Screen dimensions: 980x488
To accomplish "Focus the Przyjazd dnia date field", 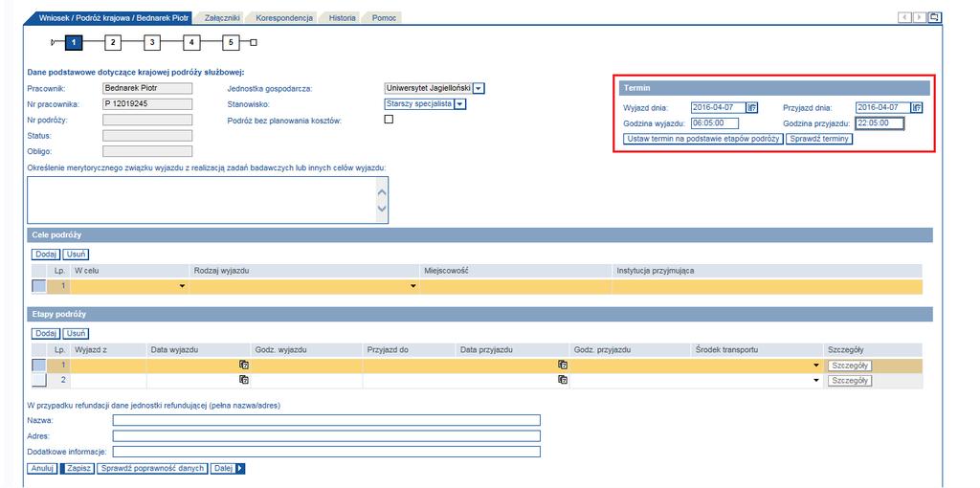I will point(883,107).
